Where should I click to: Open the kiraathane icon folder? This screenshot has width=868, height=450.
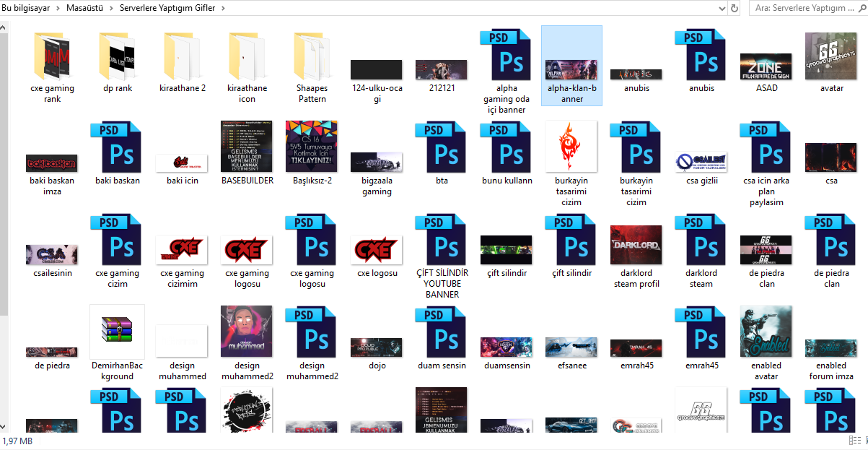coord(247,56)
